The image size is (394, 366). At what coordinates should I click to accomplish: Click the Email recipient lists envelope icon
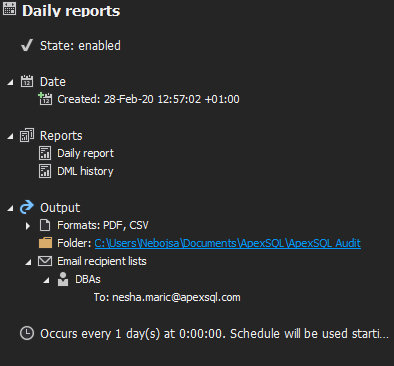point(45,261)
